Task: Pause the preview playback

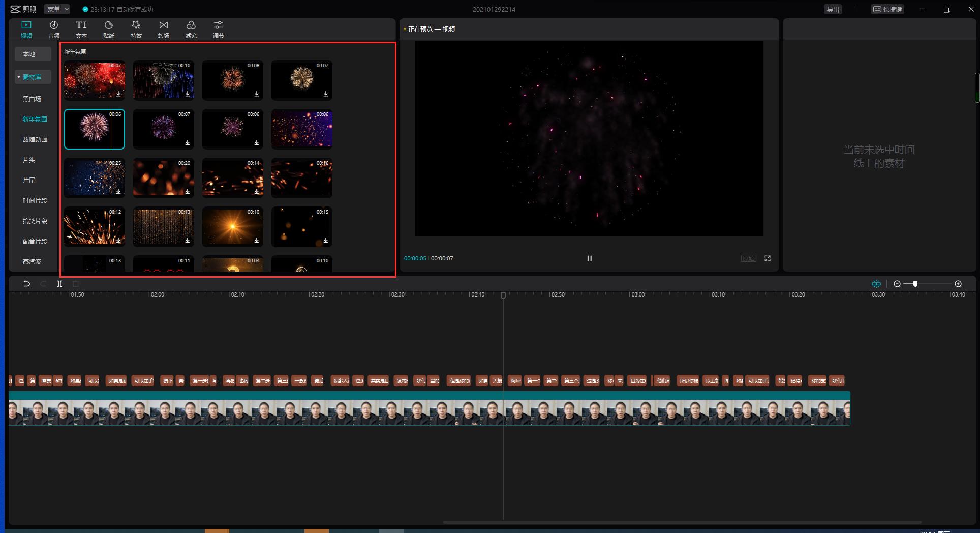Action: click(x=589, y=258)
